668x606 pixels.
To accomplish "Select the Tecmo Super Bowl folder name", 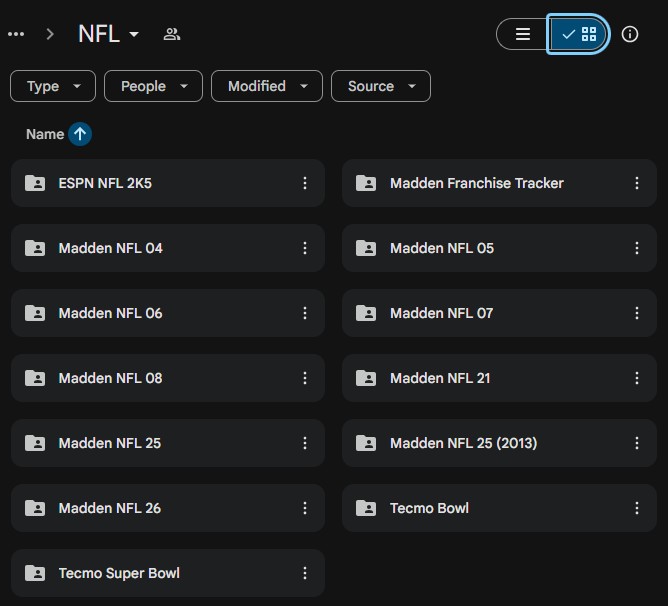I will [x=119, y=573].
